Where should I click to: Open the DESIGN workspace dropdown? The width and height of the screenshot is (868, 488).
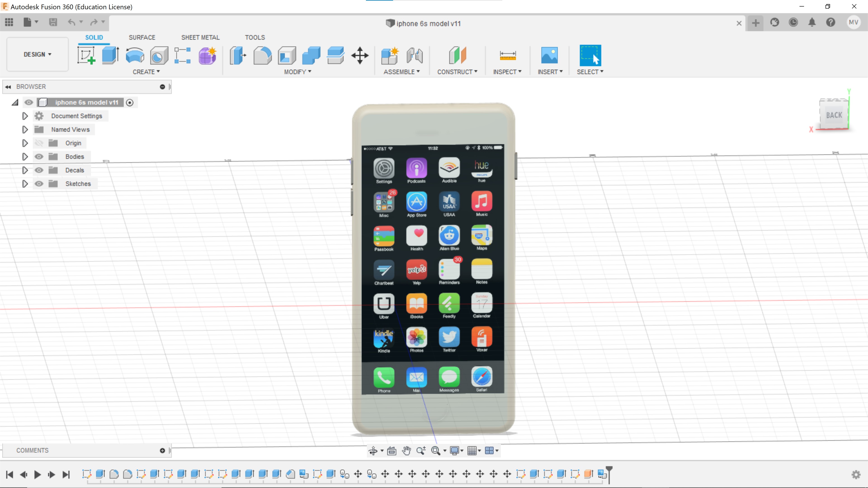[37, 54]
